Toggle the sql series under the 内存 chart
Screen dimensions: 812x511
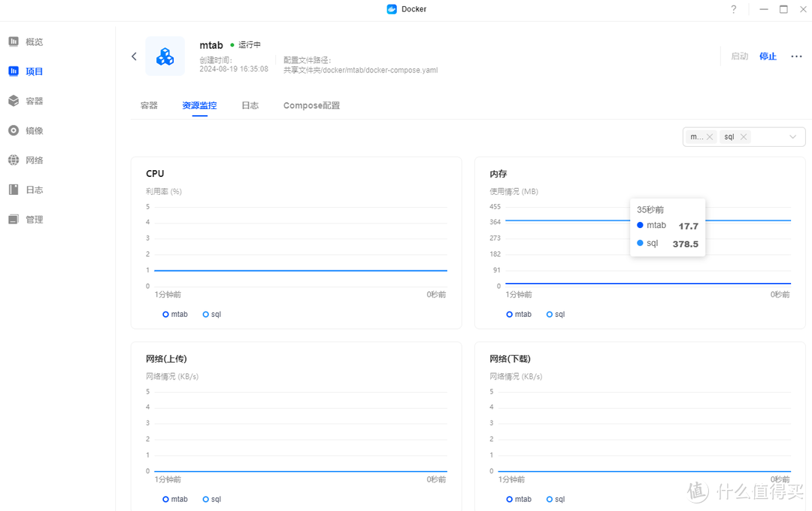pyautogui.click(x=555, y=314)
